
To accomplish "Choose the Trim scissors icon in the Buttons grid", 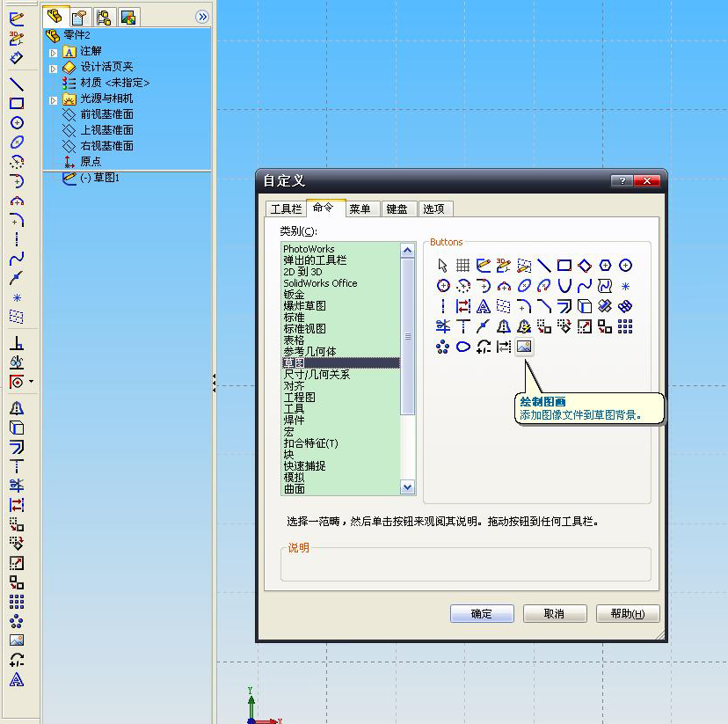I will click(442, 327).
